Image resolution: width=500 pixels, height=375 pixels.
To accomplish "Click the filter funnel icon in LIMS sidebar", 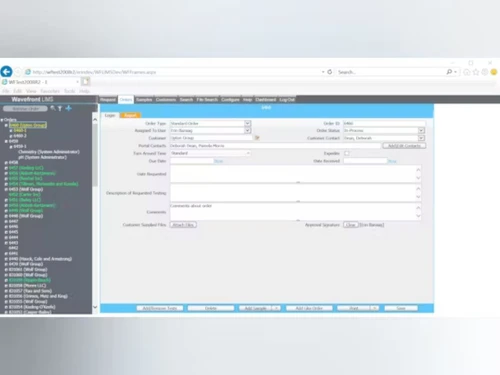I will (x=60, y=108).
